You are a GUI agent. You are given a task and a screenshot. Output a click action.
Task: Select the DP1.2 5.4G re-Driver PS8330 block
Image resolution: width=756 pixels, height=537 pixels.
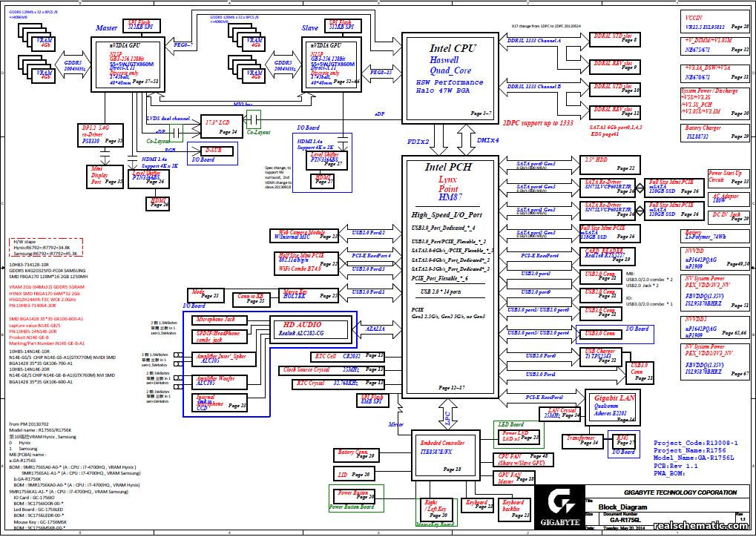click(101, 136)
